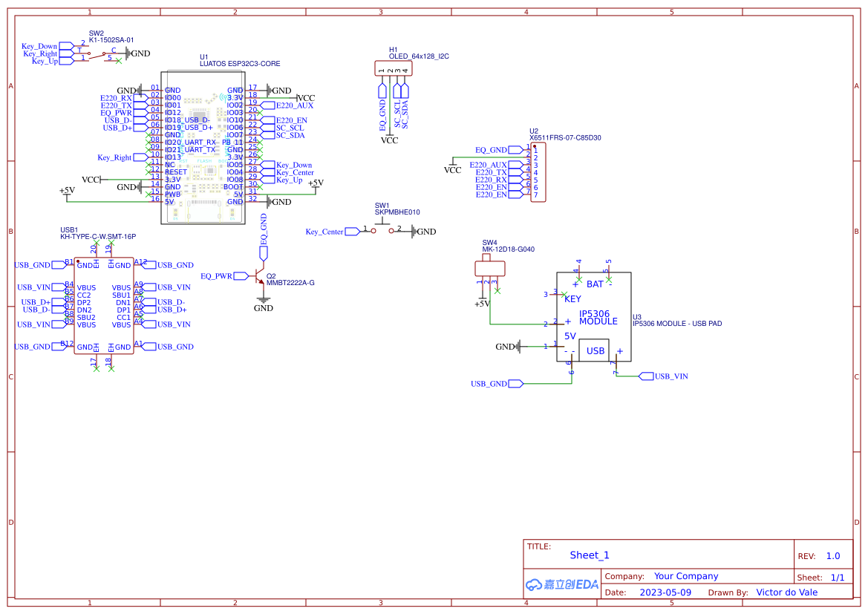The image size is (868, 614).
Task: Select the author name "Victor do Vale"
Action: [x=786, y=592]
